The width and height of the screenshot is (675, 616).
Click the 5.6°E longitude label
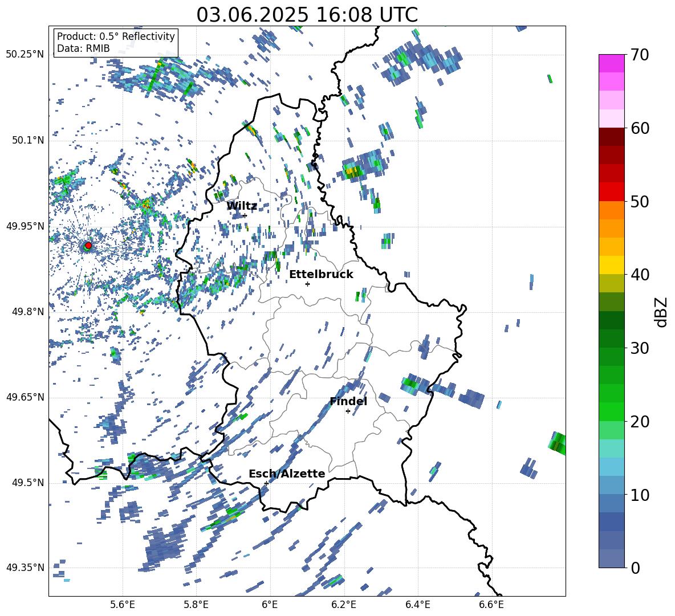[122, 605]
